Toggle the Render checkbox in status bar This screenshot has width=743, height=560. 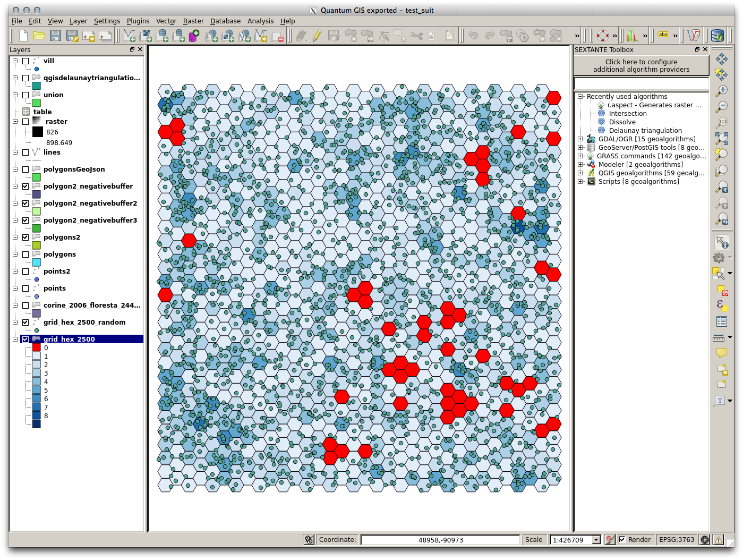[622, 540]
